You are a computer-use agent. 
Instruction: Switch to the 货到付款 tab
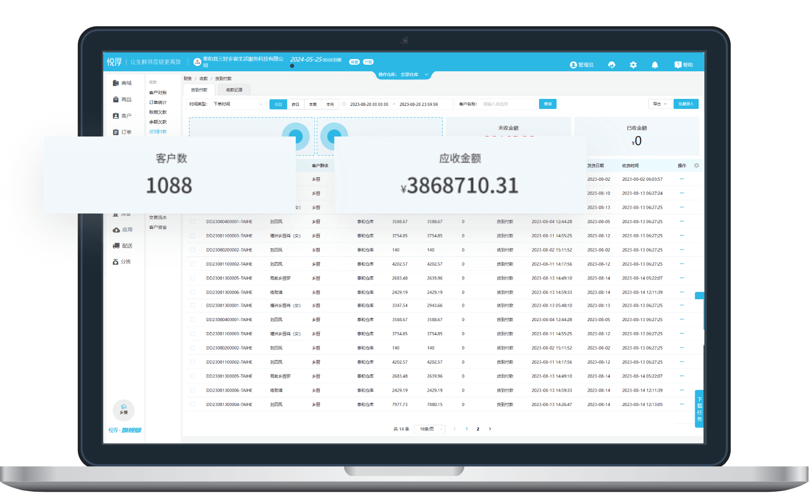tap(199, 90)
